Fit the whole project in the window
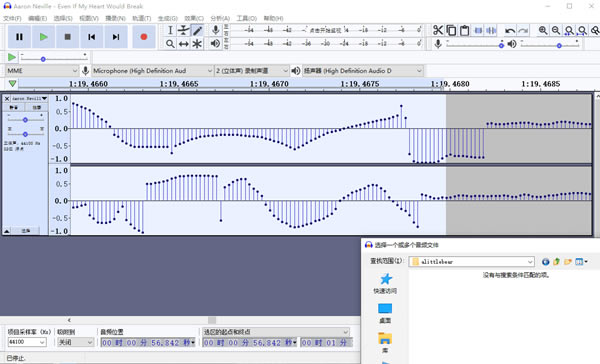 click(582, 30)
